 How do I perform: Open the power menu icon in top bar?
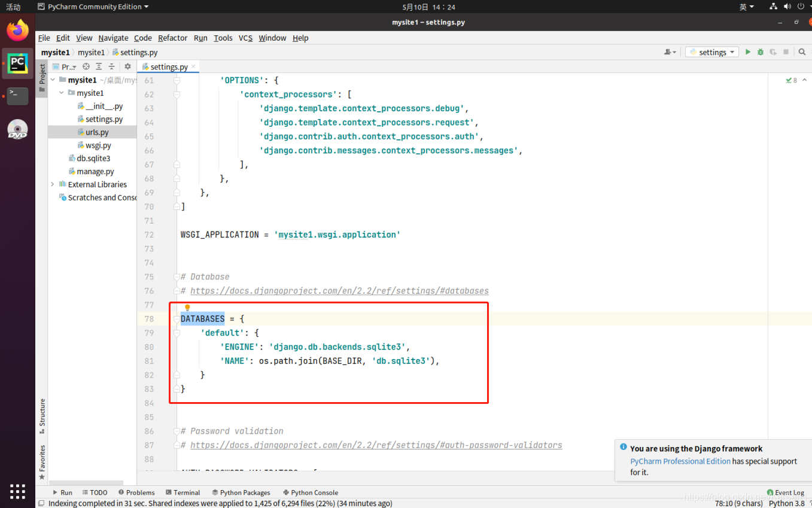point(801,7)
